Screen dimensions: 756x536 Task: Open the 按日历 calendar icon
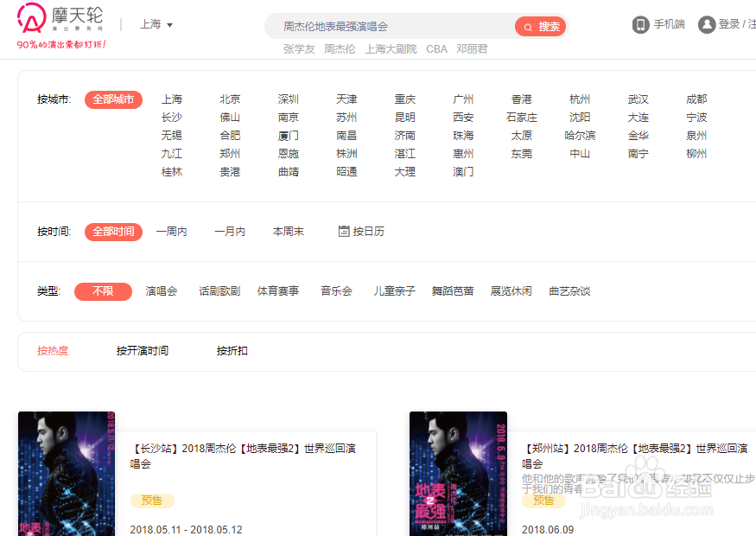[344, 231]
